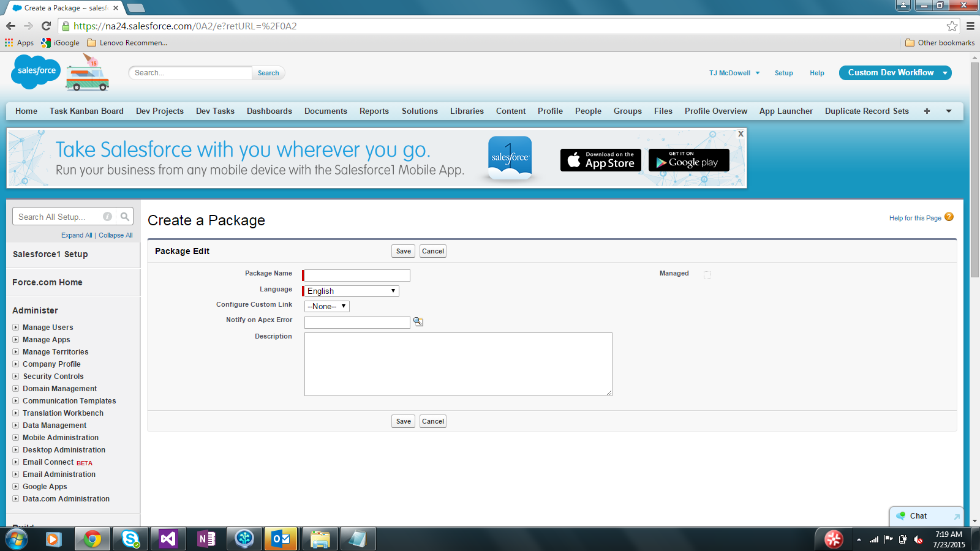
Task: Expand the Company Profile tree node
Action: pos(16,364)
